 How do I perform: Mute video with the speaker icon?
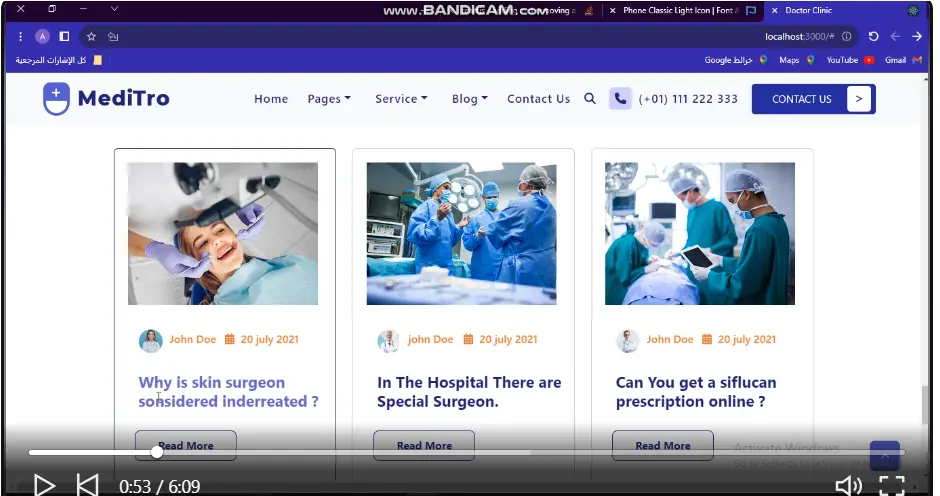(848, 485)
